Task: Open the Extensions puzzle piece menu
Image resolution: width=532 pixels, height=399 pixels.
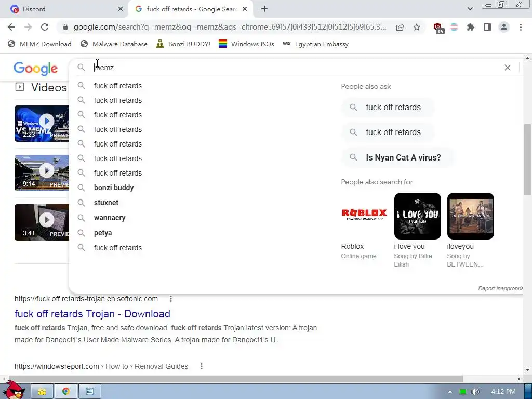Action: pos(471,27)
